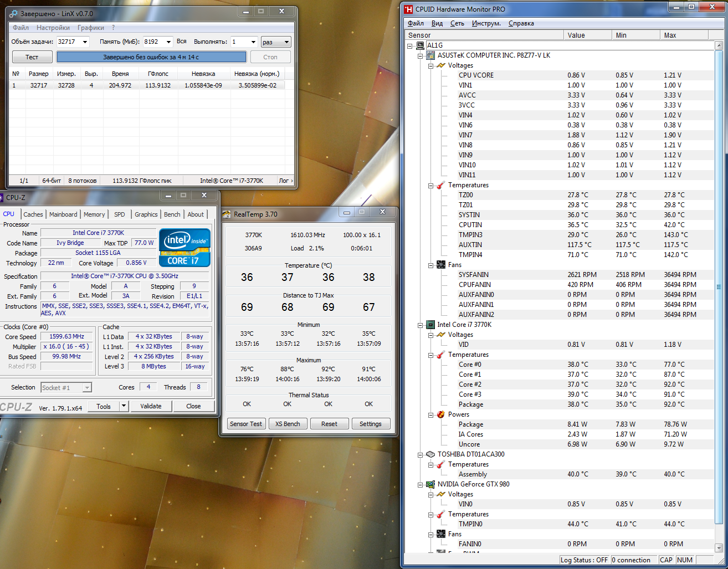
Task: Click the Intel Inside Core i7 logo in CPU-Z
Action: coord(185,247)
